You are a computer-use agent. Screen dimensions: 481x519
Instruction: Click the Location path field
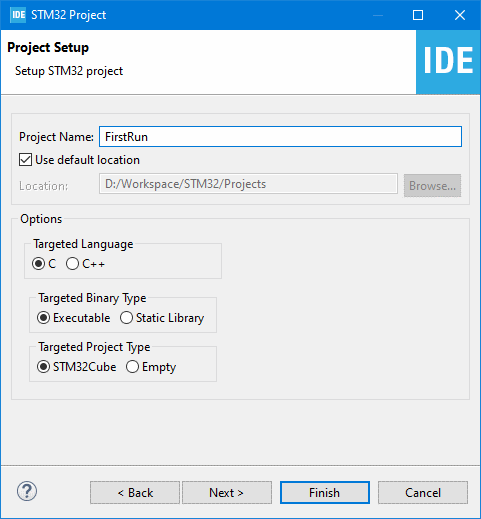248,184
